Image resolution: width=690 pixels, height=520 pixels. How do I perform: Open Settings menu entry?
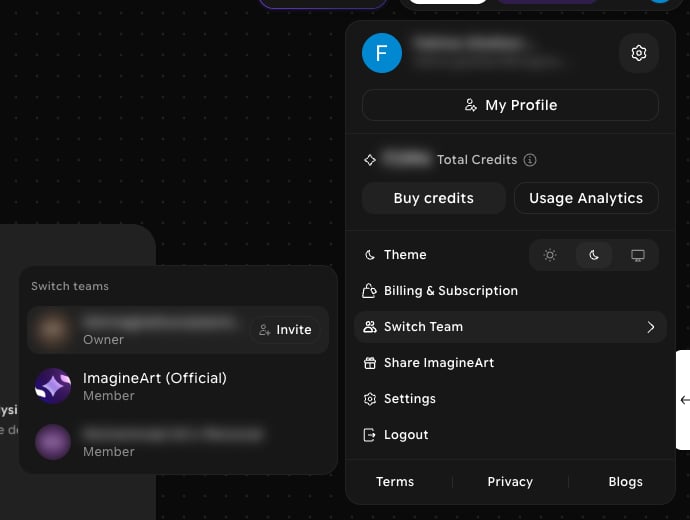(x=510, y=399)
